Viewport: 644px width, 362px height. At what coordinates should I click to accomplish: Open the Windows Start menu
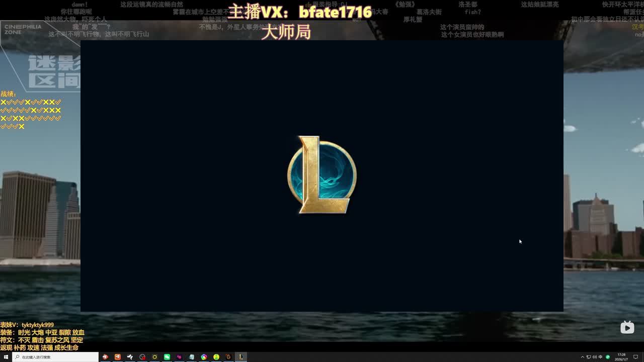(6, 357)
